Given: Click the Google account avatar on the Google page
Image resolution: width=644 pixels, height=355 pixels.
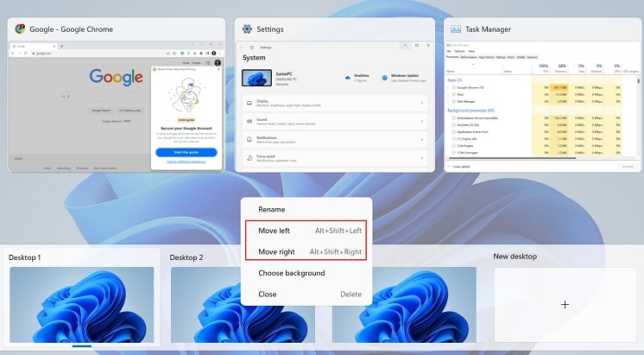Looking at the screenshot, I should pyautogui.click(x=218, y=63).
